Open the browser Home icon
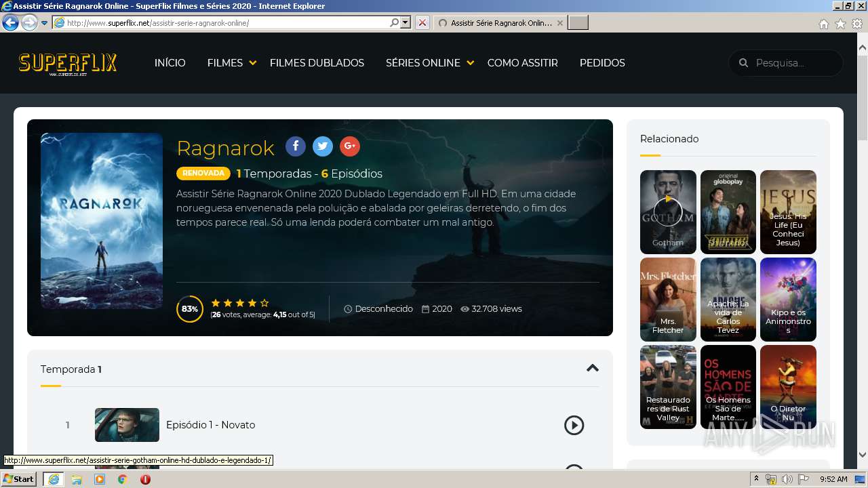 pyautogui.click(x=823, y=24)
